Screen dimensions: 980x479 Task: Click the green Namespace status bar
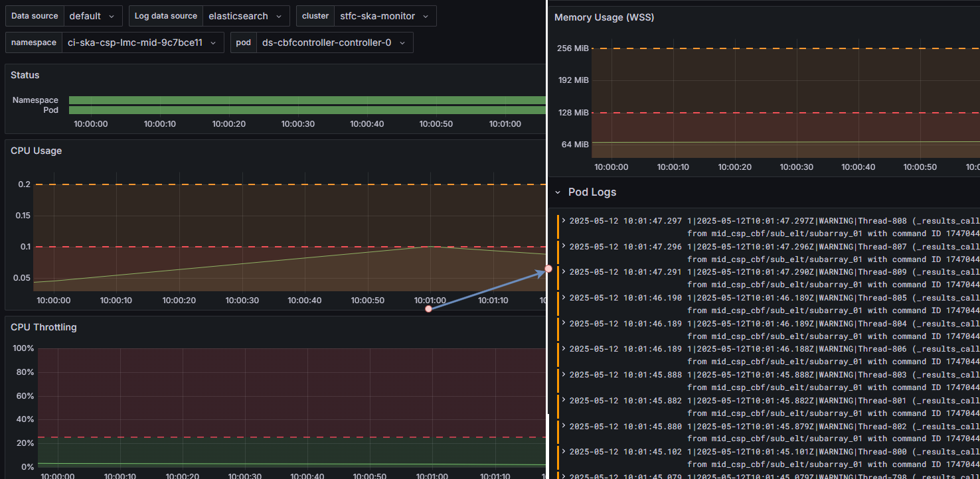point(307,100)
